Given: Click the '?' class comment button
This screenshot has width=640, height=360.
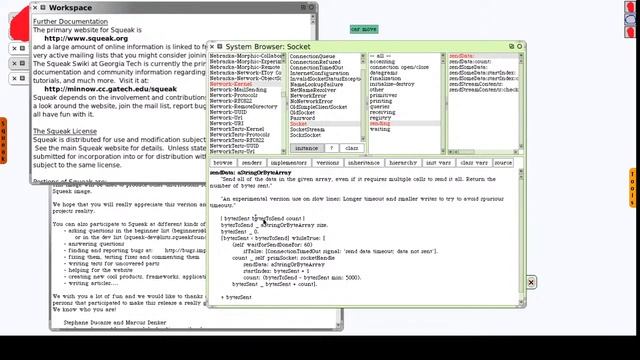Looking at the screenshot, I should tap(331, 148).
